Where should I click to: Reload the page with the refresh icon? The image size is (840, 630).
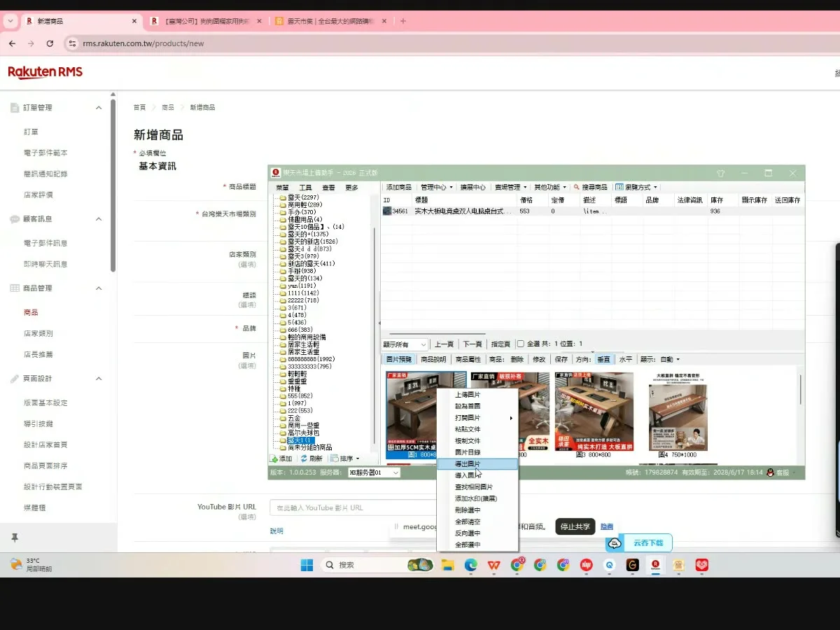50,43
